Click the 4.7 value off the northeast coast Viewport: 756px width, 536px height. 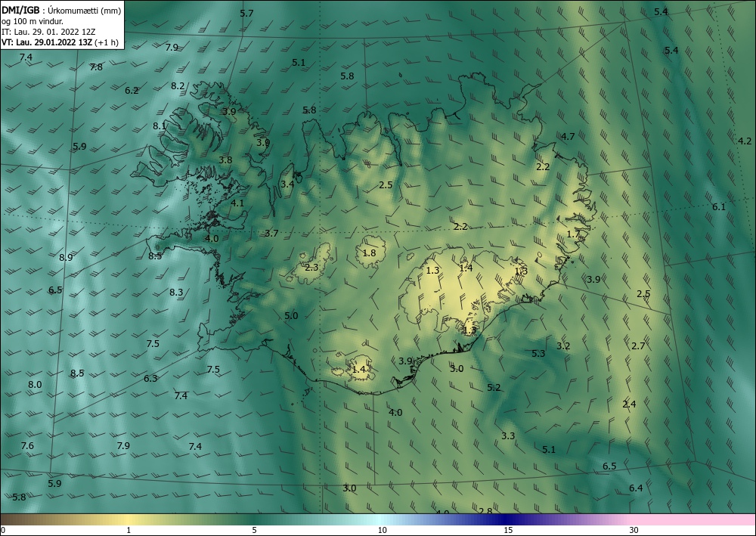568,136
